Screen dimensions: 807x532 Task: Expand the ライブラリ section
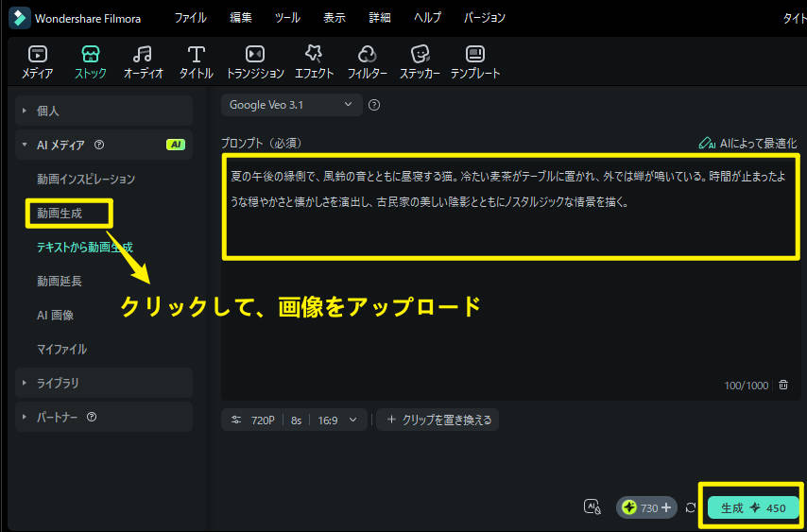click(104, 383)
